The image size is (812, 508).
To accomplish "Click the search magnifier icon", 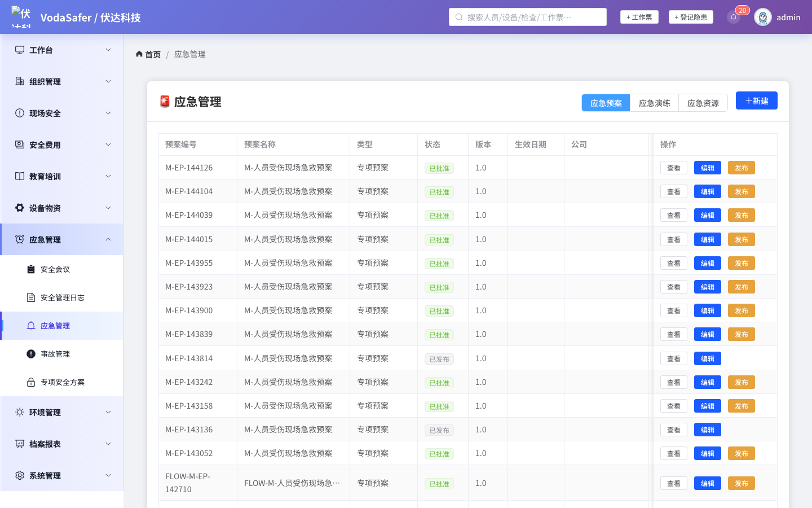I will (x=459, y=17).
